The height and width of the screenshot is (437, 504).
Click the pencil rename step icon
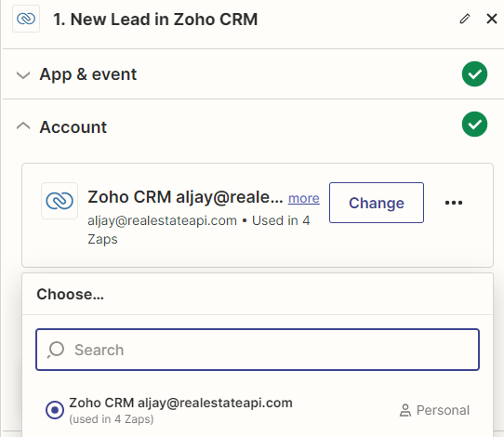465,19
